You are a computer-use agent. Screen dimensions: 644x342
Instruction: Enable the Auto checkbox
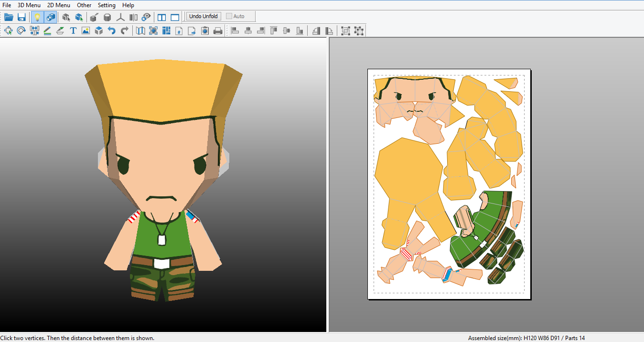[x=229, y=16]
